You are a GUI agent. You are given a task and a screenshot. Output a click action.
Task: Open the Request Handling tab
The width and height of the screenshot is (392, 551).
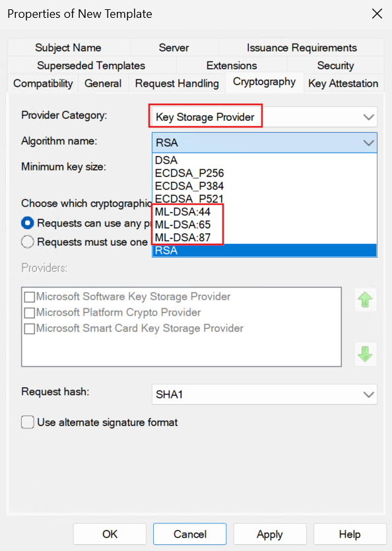coord(177,84)
